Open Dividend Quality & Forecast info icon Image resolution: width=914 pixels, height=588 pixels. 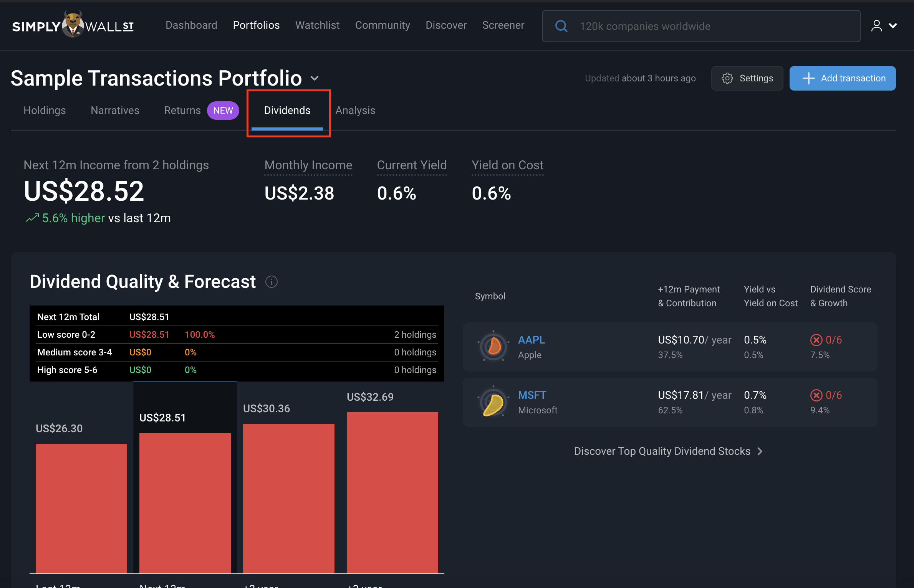pos(272,282)
